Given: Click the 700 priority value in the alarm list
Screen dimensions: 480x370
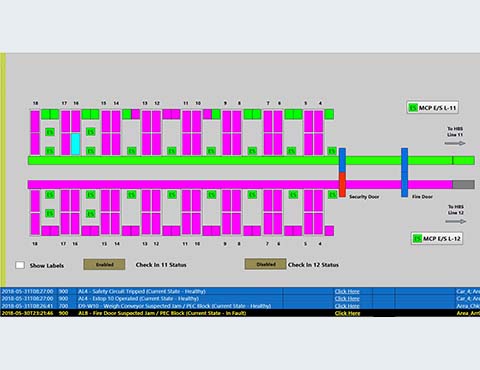Looking at the screenshot, I should coord(63,306).
